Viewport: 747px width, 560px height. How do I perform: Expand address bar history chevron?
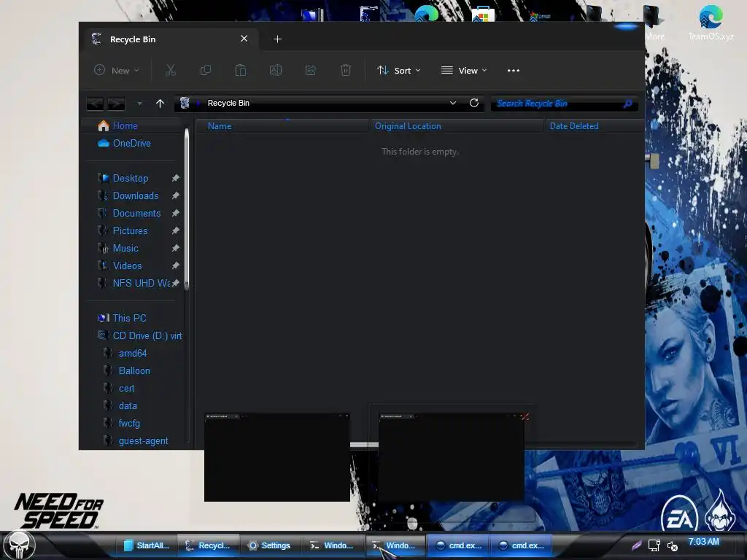pyautogui.click(x=453, y=103)
